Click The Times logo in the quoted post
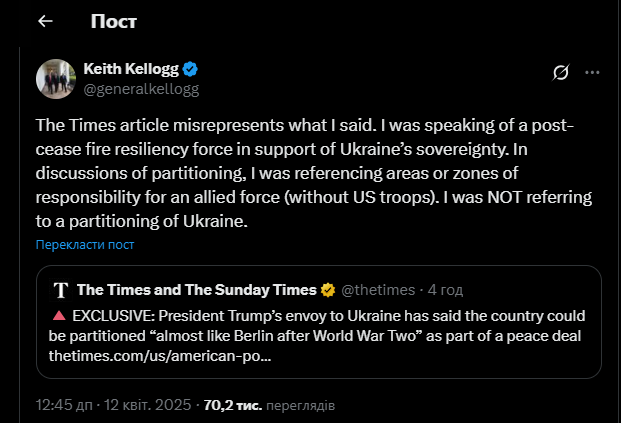Viewport: 621px width, 423px height. 60,291
